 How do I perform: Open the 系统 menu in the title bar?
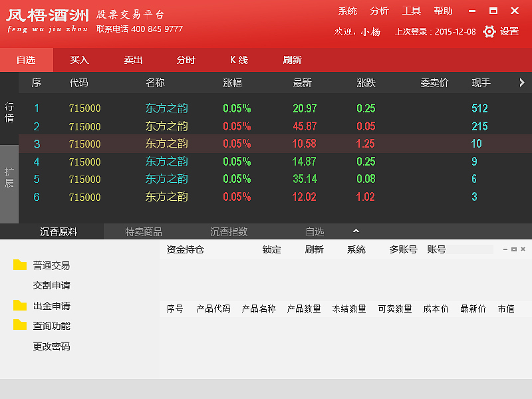click(x=347, y=11)
